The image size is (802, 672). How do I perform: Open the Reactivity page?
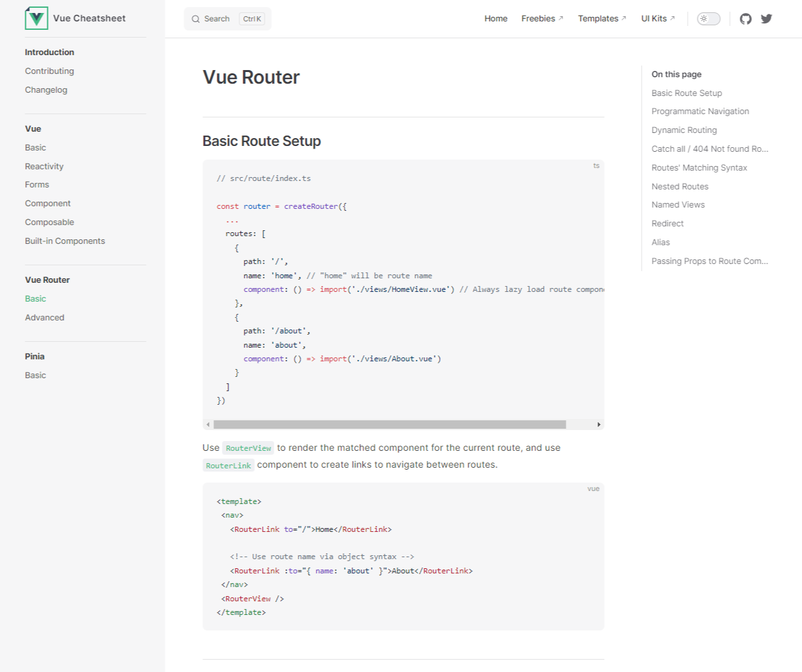pos(44,166)
